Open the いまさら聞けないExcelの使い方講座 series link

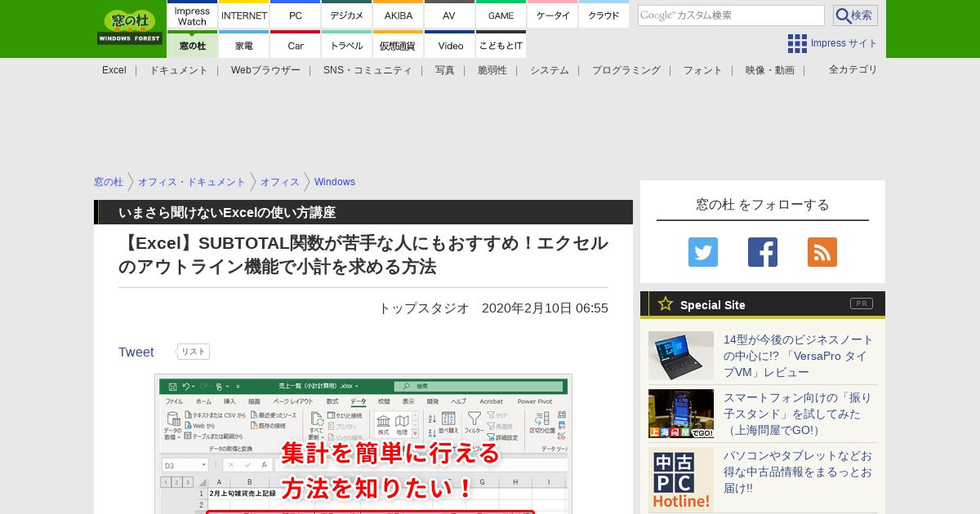(x=227, y=212)
